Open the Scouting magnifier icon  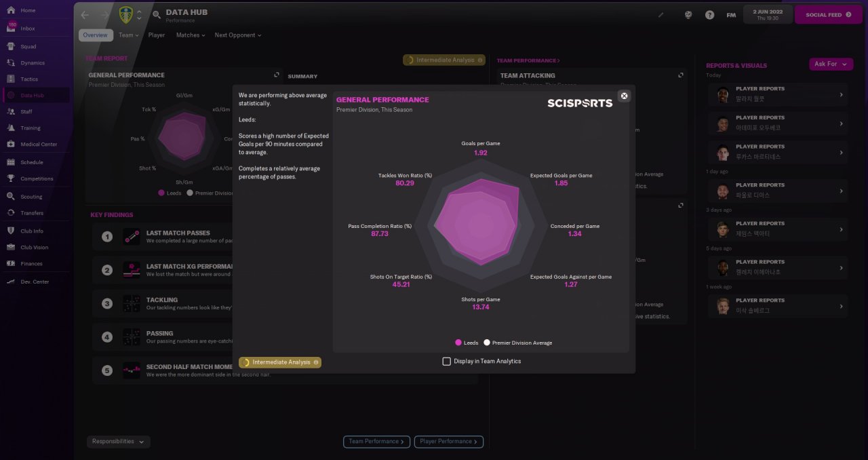coord(11,197)
